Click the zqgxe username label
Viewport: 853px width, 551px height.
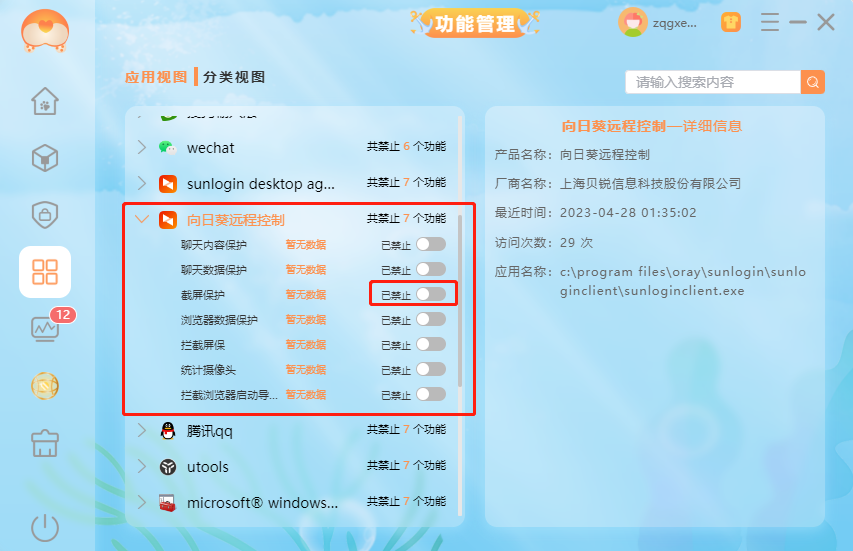point(675,23)
